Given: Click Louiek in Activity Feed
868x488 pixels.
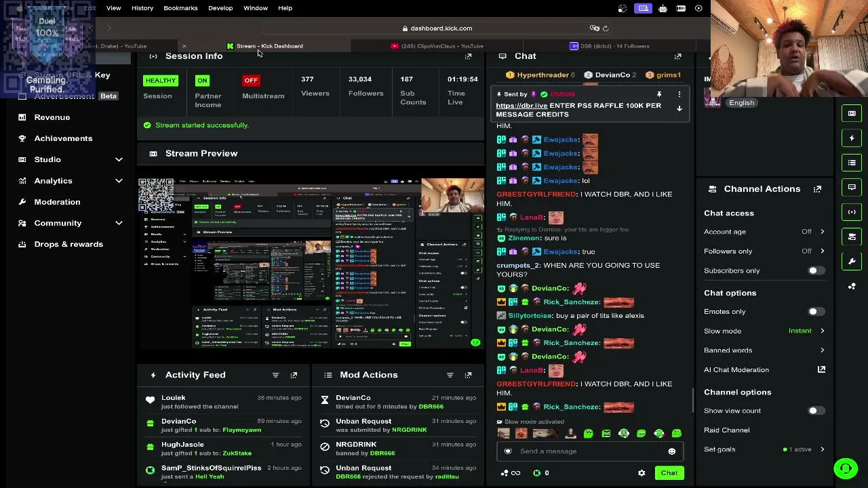Looking at the screenshot, I should point(173,398).
